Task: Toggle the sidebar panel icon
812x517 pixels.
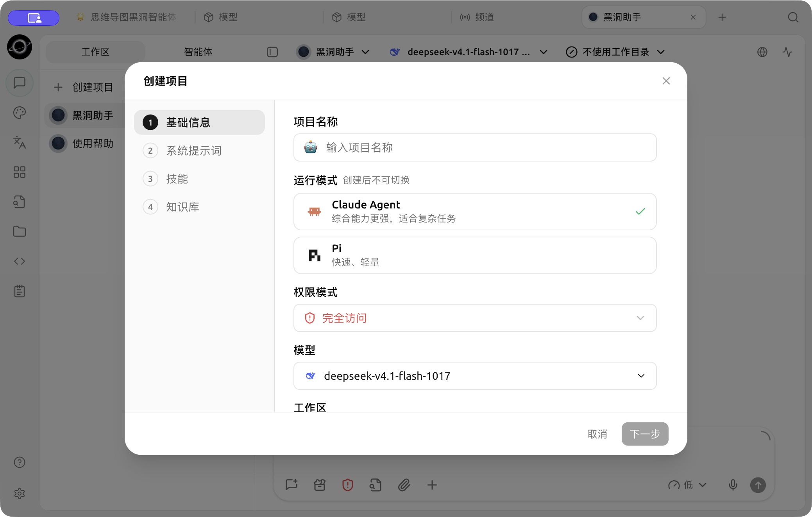Action: [272, 52]
